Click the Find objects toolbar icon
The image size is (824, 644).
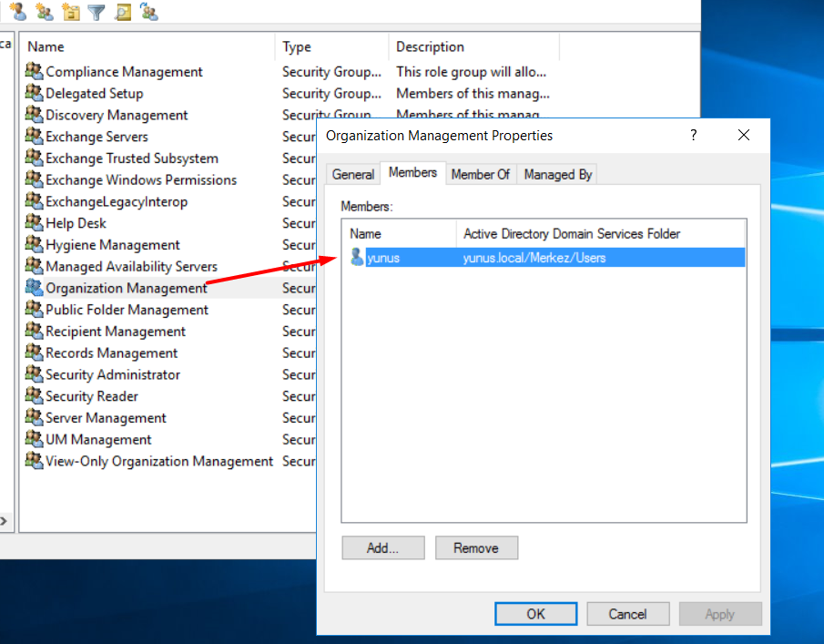tap(123, 12)
